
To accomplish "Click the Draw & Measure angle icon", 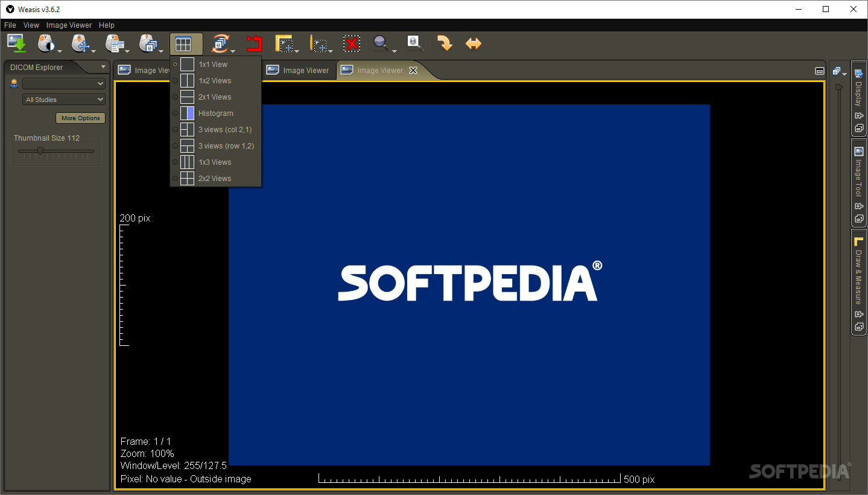I will (859, 241).
